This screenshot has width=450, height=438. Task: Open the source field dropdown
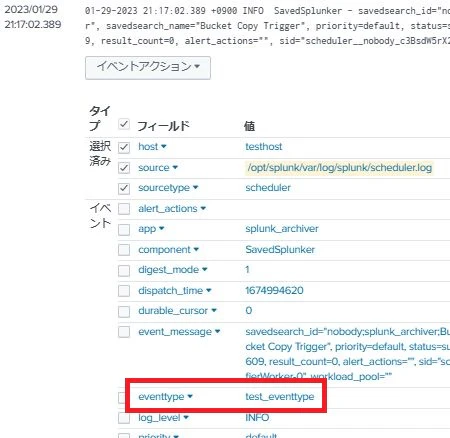pos(158,167)
